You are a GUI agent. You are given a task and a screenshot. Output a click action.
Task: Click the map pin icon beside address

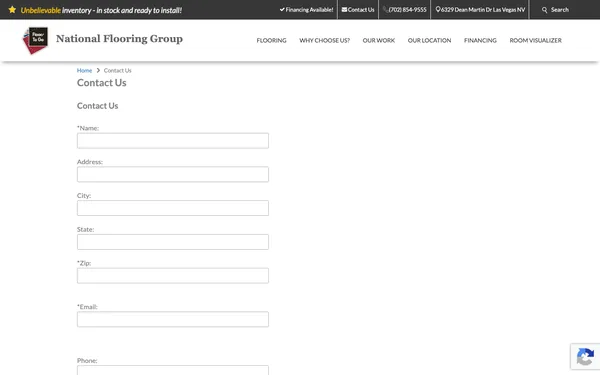438,10
